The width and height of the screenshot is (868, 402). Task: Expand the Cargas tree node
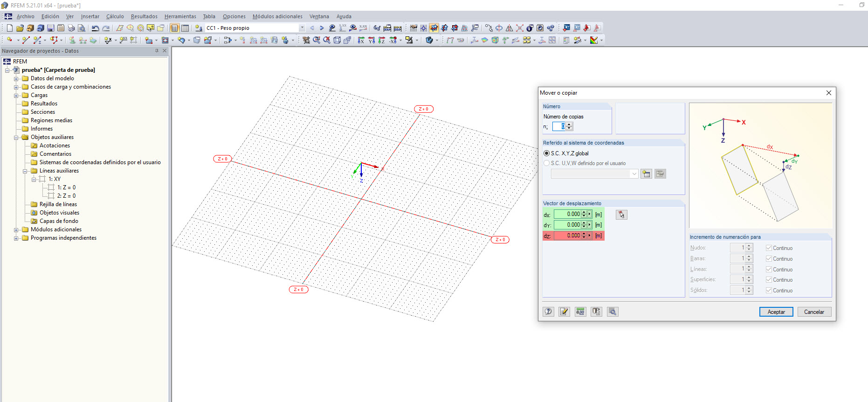pos(16,96)
